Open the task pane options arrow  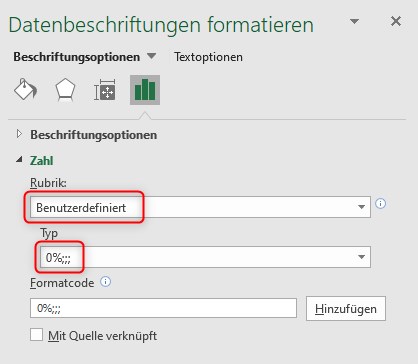pos(354,22)
